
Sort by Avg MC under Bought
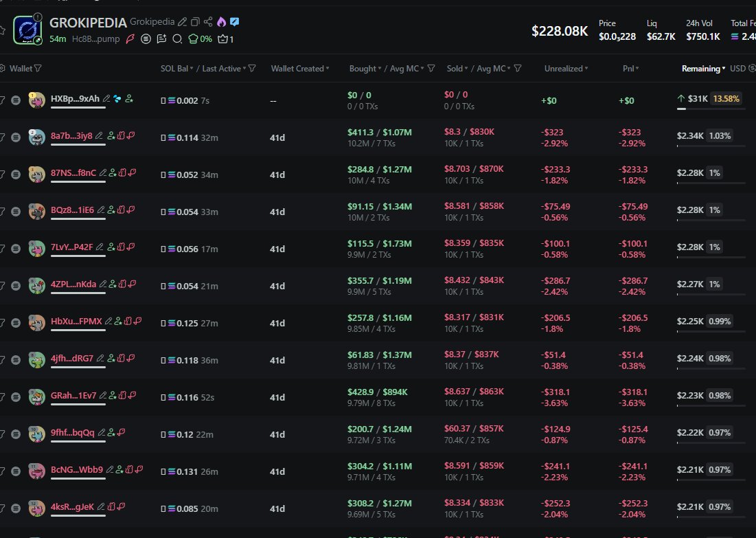(x=407, y=69)
